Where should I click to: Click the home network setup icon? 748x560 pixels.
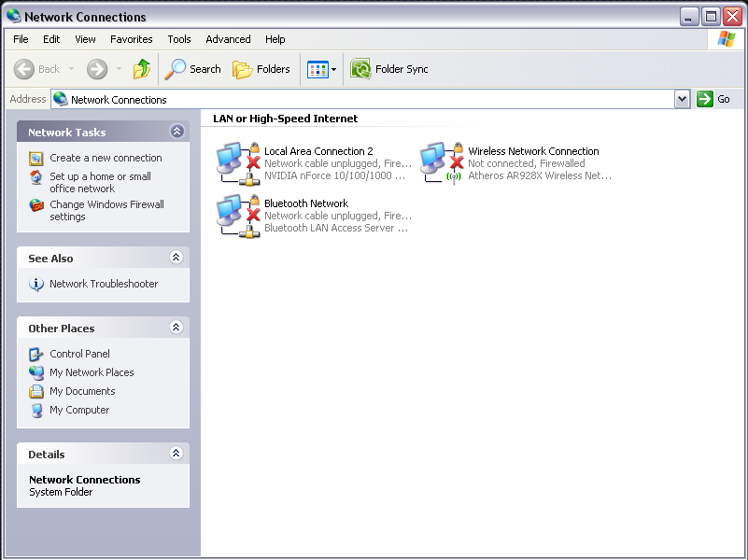tap(36, 176)
